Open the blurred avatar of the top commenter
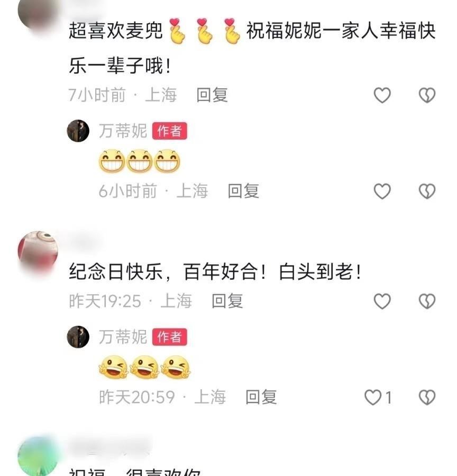Viewport: 457px width, 476px height. click(38, 12)
